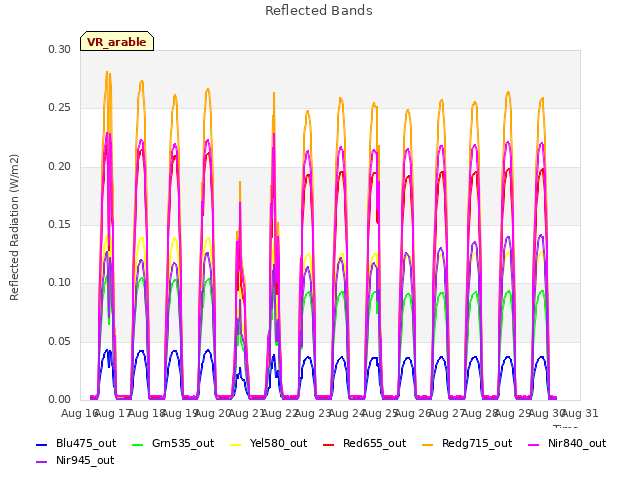Toggle the Yel580_out legend entry
Image resolution: width=640 pixels, height=480 pixels.
(269, 444)
